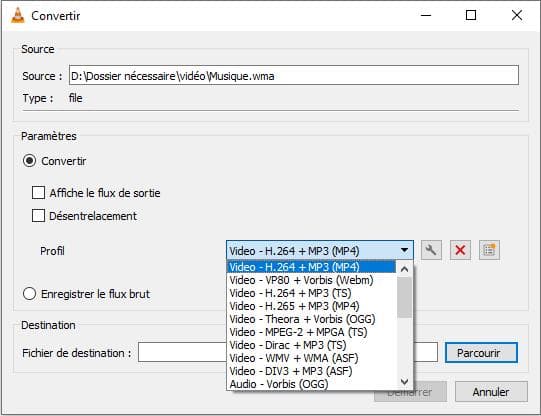The height and width of the screenshot is (416, 541).
Task: Choose Video - Dirac + MP3 (TS) profile
Action: tap(311, 345)
